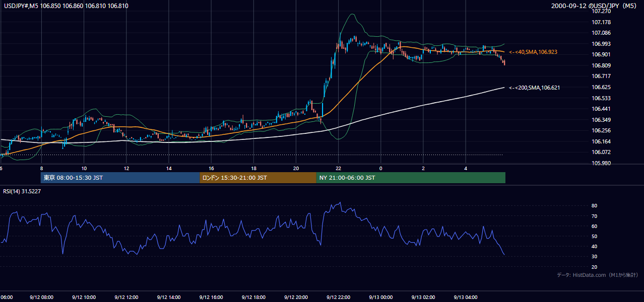The width and height of the screenshot is (644, 302).
Task: Click the price axis label 106.625
Action: tap(602, 87)
